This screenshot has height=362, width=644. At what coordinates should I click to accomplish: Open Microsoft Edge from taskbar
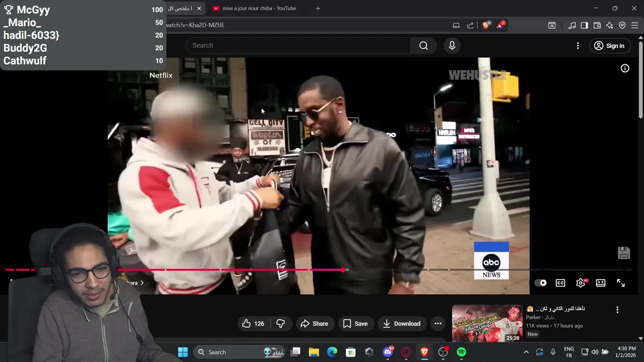(332, 352)
